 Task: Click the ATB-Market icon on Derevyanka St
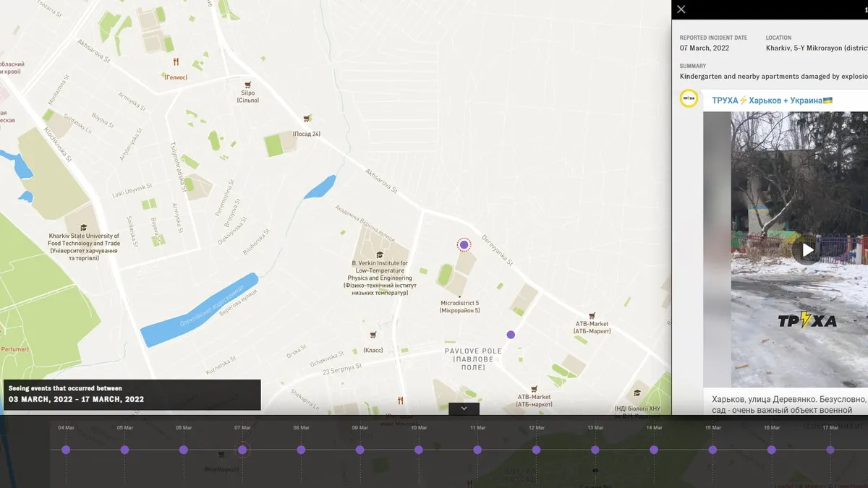592,316
